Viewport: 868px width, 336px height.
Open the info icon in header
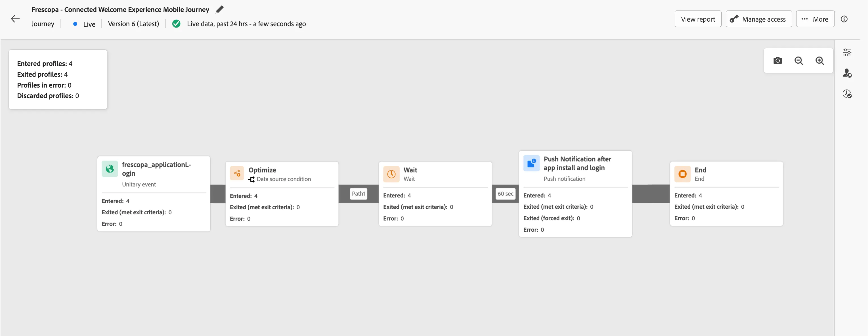coord(844,19)
